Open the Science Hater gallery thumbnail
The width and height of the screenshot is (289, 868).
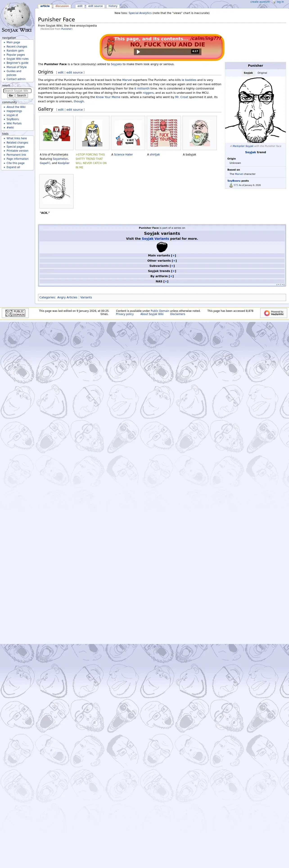click(128, 133)
